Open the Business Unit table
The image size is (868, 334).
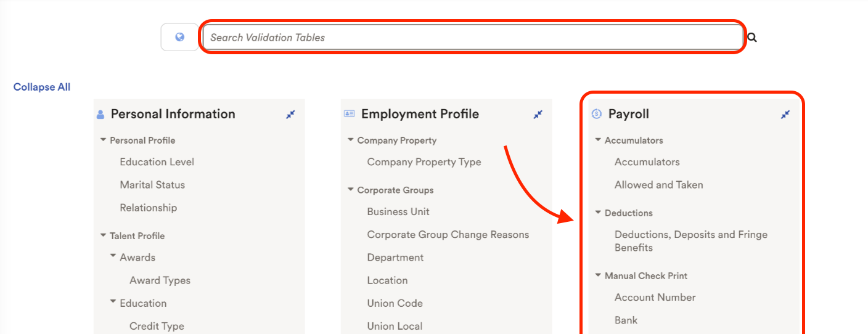(398, 211)
